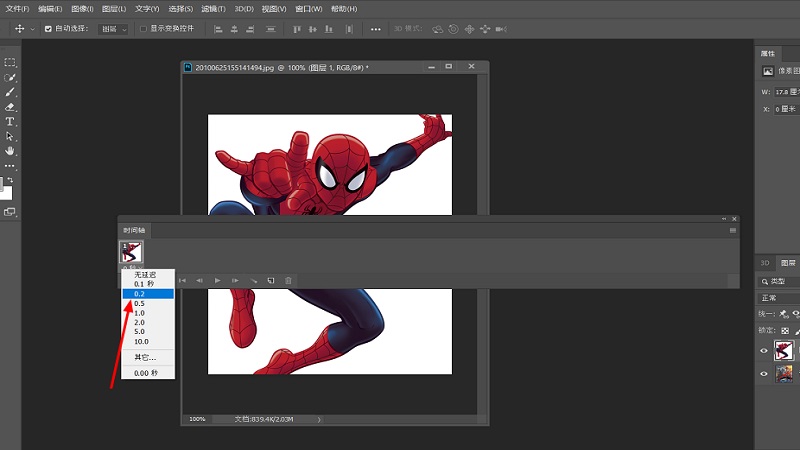Select the Quick Selection tool
This screenshot has height=450, width=800.
(10, 78)
